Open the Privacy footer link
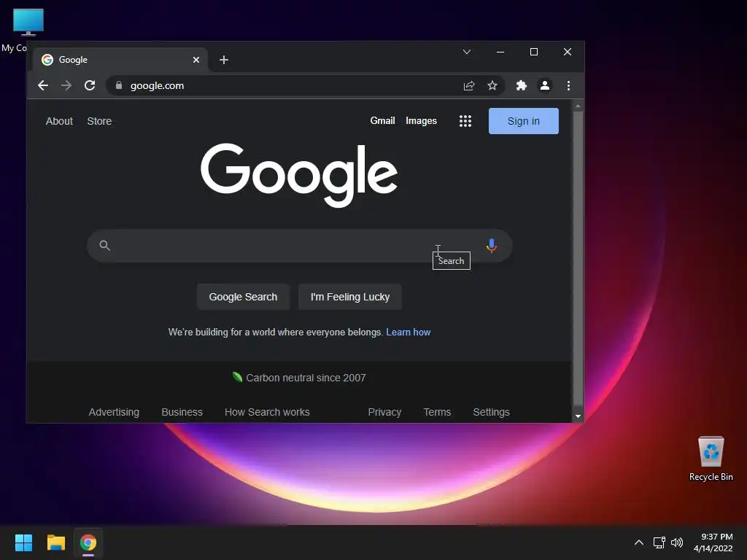The height and width of the screenshot is (560, 747). pos(384,412)
